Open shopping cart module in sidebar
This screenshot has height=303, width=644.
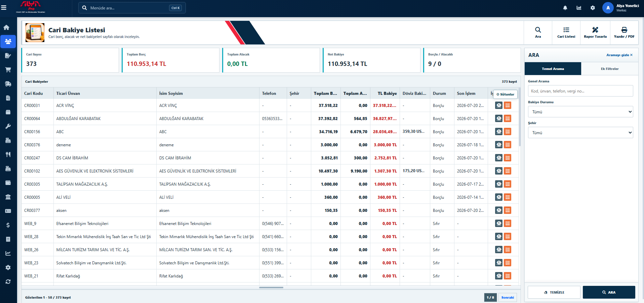pyautogui.click(x=8, y=70)
